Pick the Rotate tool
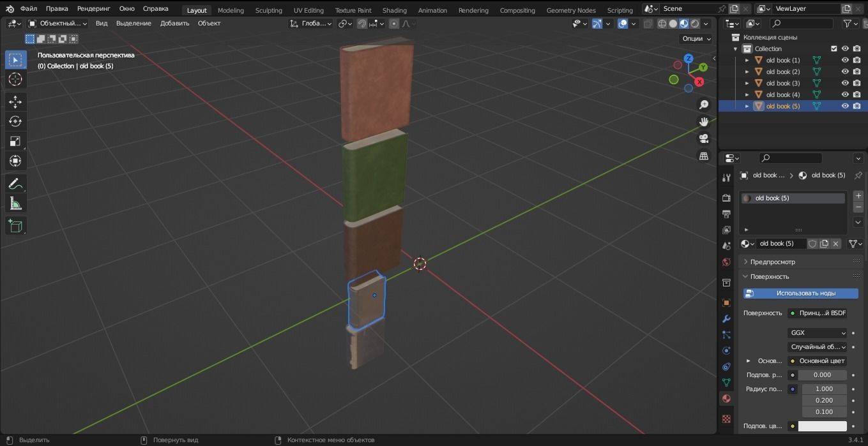The height and width of the screenshot is (446, 868). click(15, 121)
